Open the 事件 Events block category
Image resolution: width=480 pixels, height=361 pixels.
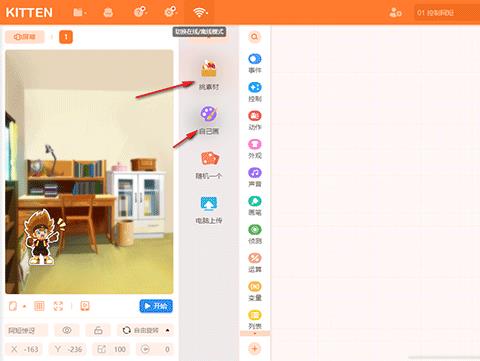(x=255, y=63)
